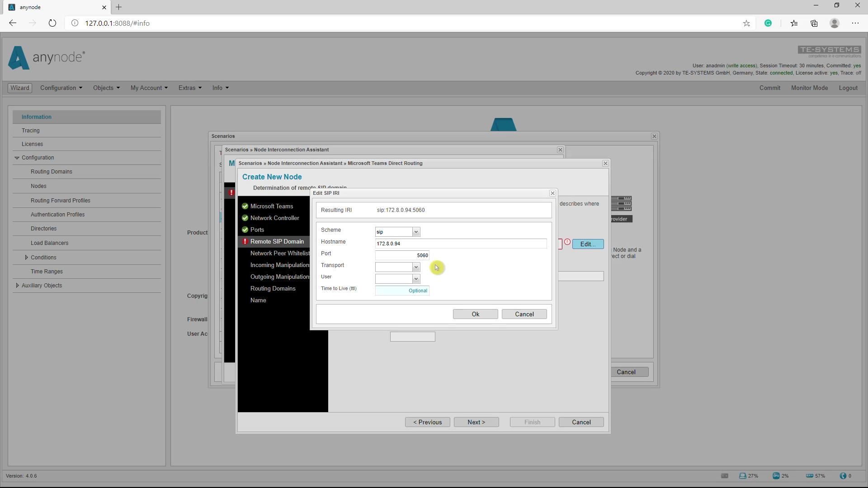Click the Grammarly extension icon

click(768, 23)
